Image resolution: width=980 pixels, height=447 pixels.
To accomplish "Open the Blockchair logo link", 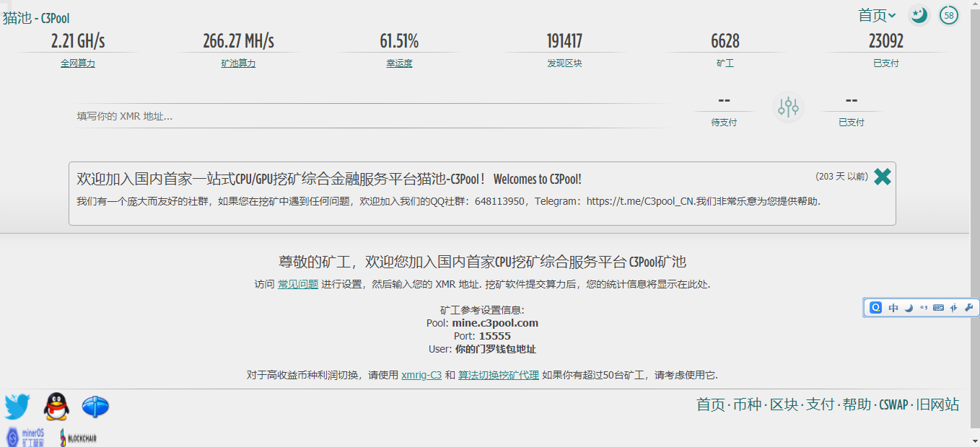I will (x=78, y=438).
